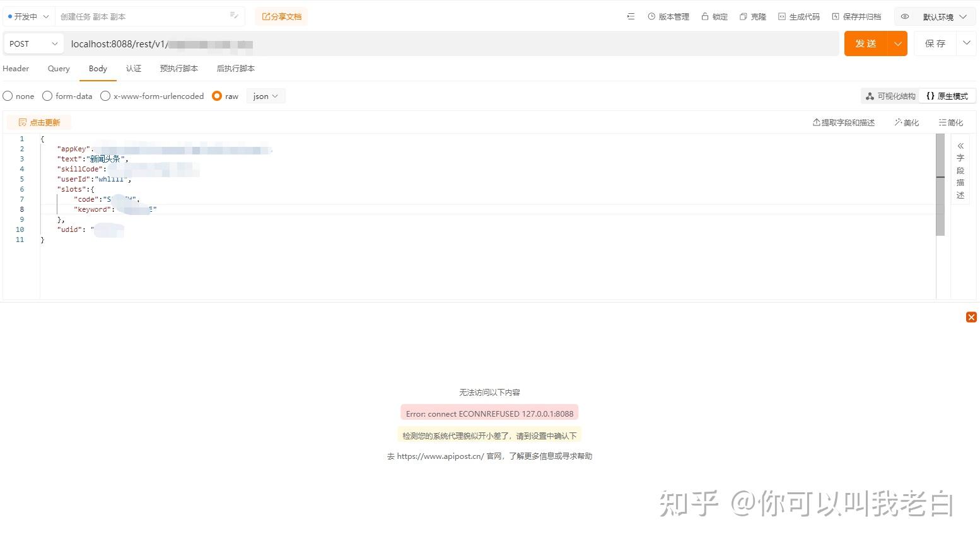Viewport: 980px width, 544px height.
Task: Open the POST method dropdown
Action: click(x=33, y=43)
